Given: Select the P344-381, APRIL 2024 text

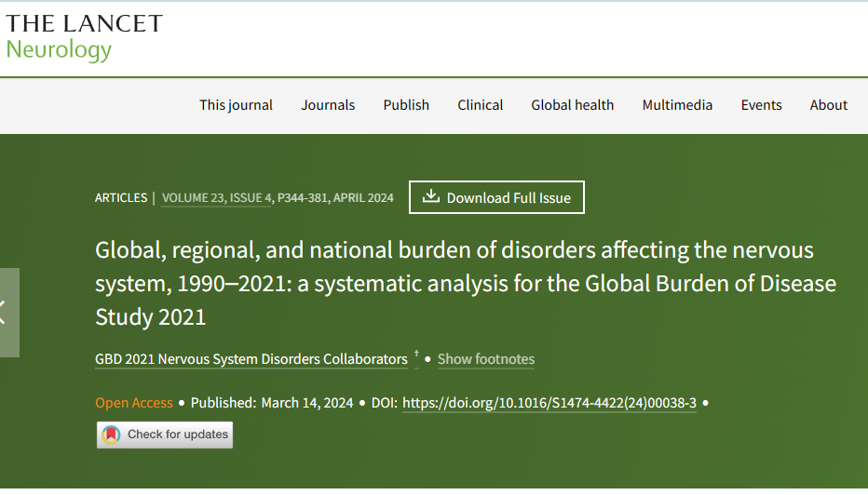Looking at the screenshot, I should pyautogui.click(x=335, y=198).
